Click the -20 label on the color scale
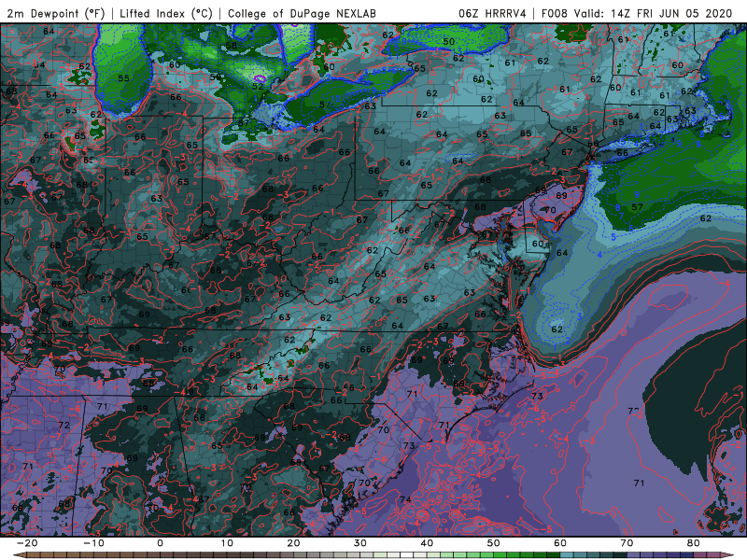The height and width of the screenshot is (560, 747). [27, 543]
